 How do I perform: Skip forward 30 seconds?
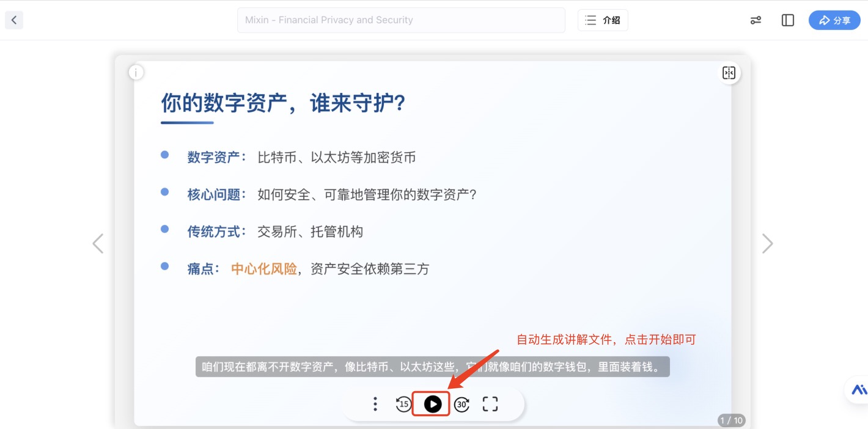[x=462, y=404]
